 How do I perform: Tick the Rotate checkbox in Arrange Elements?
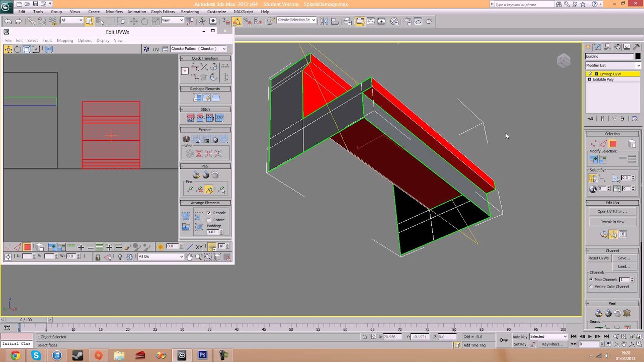[209, 220]
